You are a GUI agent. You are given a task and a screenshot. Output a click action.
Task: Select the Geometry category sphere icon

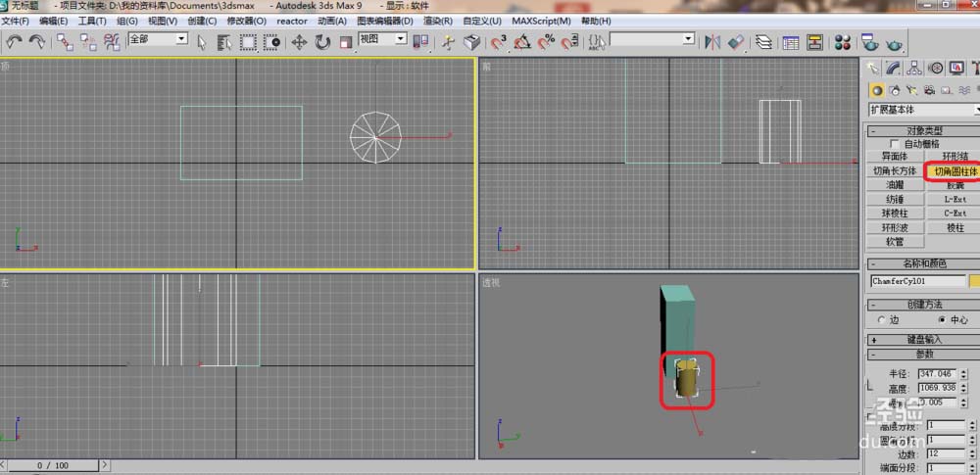tap(877, 90)
